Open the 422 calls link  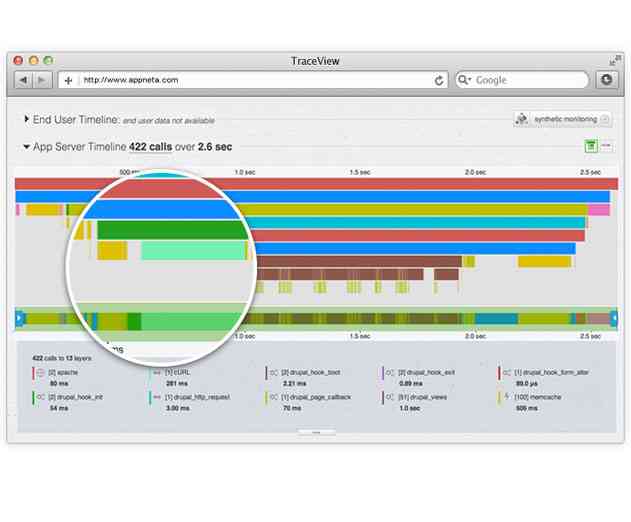(151, 147)
